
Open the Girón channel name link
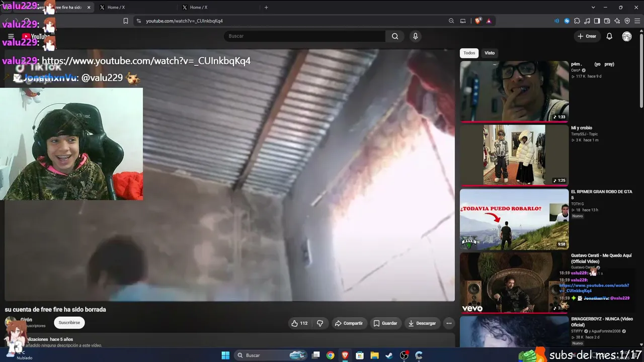tap(26, 320)
